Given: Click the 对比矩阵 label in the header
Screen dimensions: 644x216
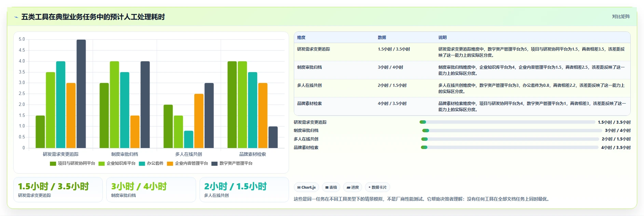Looking at the screenshot, I should pyautogui.click(x=621, y=16).
